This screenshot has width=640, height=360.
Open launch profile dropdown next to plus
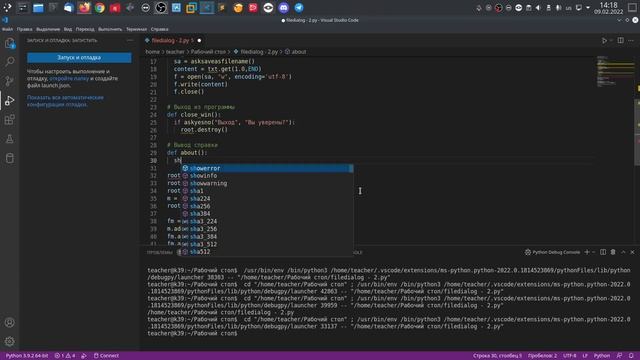coord(593,252)
